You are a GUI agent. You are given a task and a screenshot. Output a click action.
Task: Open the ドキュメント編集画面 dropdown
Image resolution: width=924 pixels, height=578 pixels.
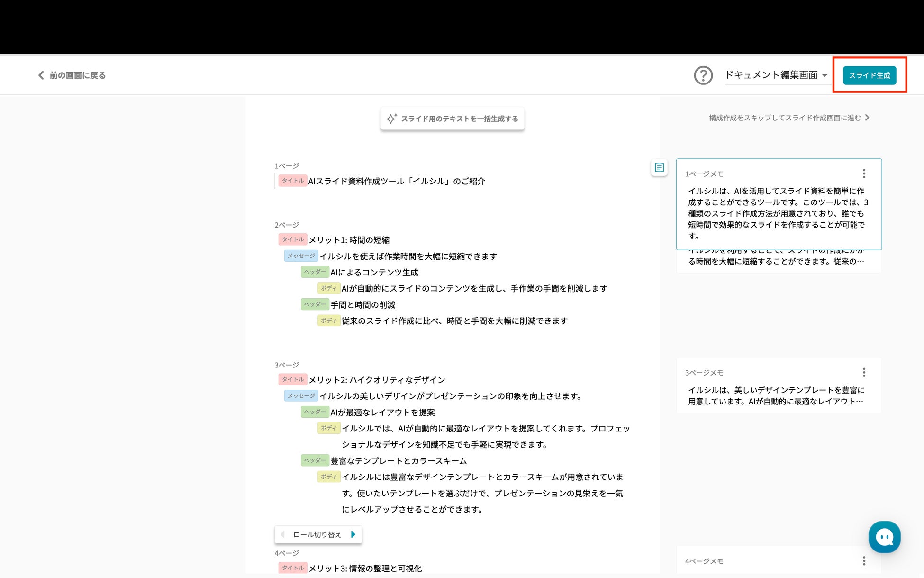[776, 75]
